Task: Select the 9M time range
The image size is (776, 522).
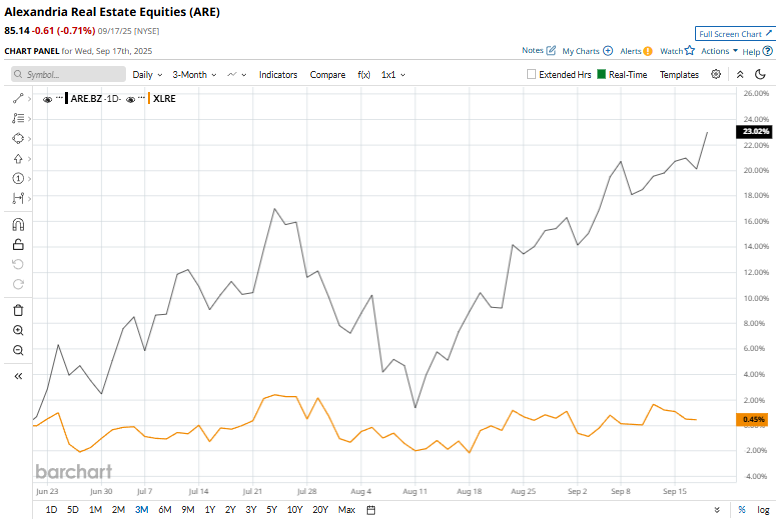Action: point(188,510)
